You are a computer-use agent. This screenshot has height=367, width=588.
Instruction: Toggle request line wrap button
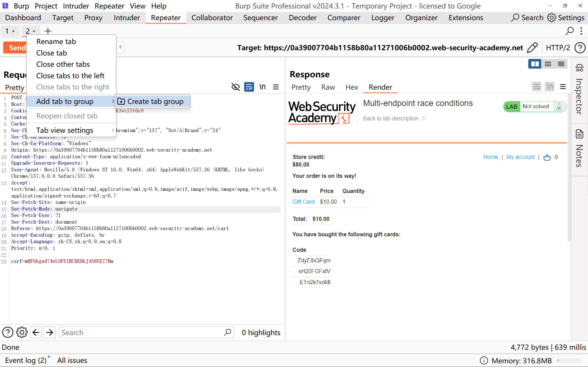coord(249,87)
